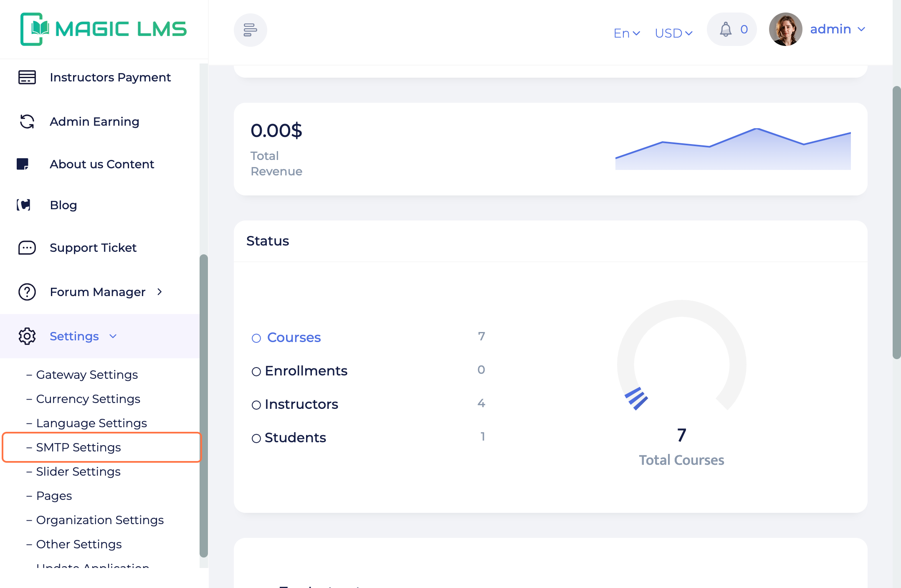Click the Admin Earning refresh icon
Image resolution: width=901 pixels, height=588 pixels.
[x=27, y=122]
